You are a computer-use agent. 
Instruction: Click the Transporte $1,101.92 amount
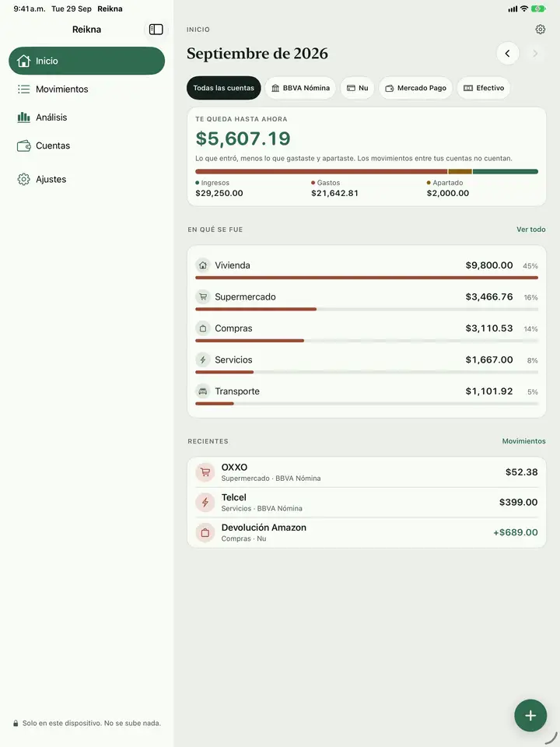(x=489, y=391)
